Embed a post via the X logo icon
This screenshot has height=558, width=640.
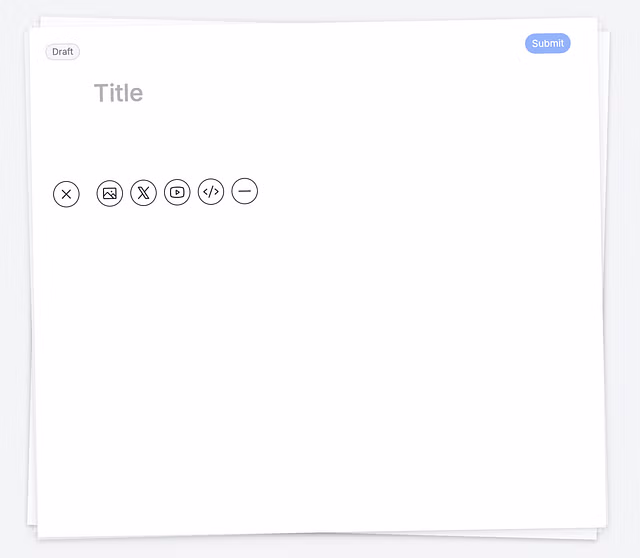143,193
